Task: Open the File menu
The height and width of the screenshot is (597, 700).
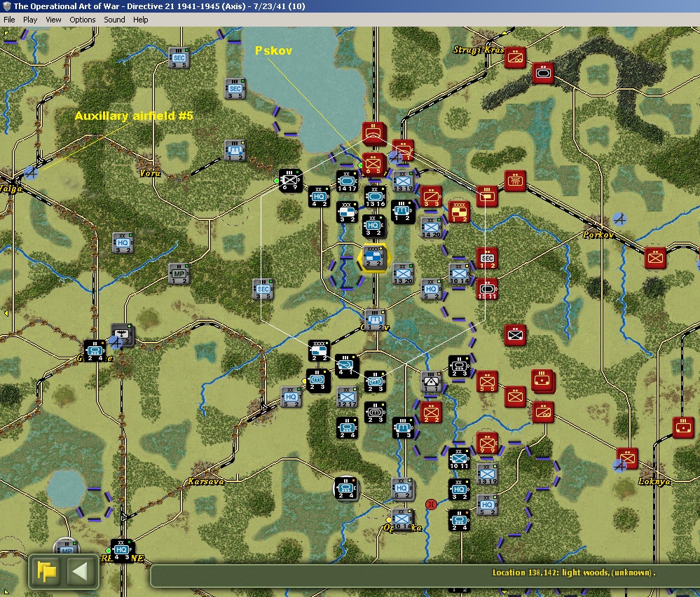Action: pyautogui.click(x=9, y=20)
